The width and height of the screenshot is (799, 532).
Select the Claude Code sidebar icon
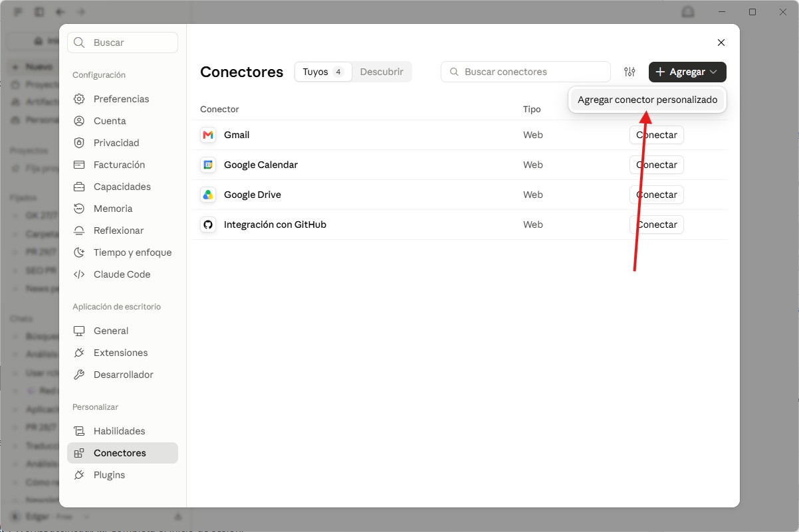click(x=79, y=274)
